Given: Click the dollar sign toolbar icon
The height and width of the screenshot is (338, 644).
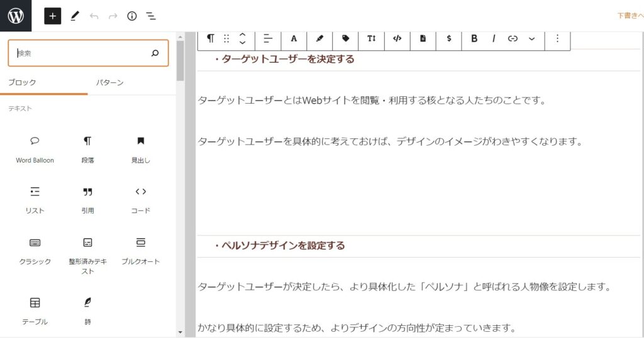Looking at the screenshot, I should (449, 38).
